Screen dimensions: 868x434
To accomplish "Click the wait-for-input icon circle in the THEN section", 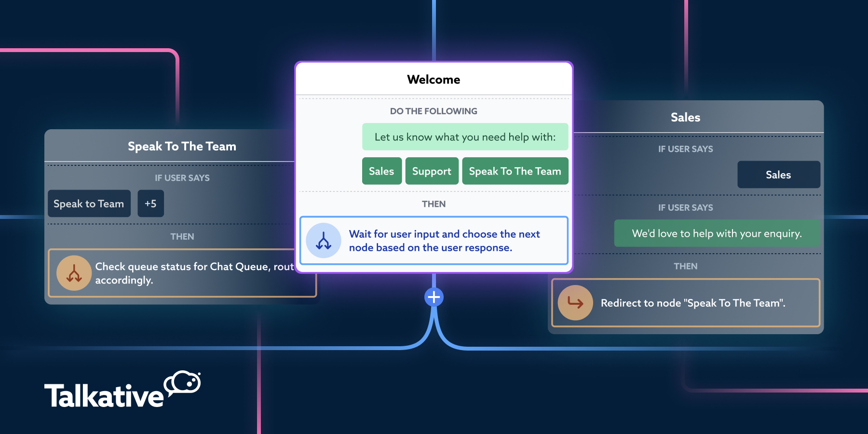I will pyautogui.click(x=324, y=240).
